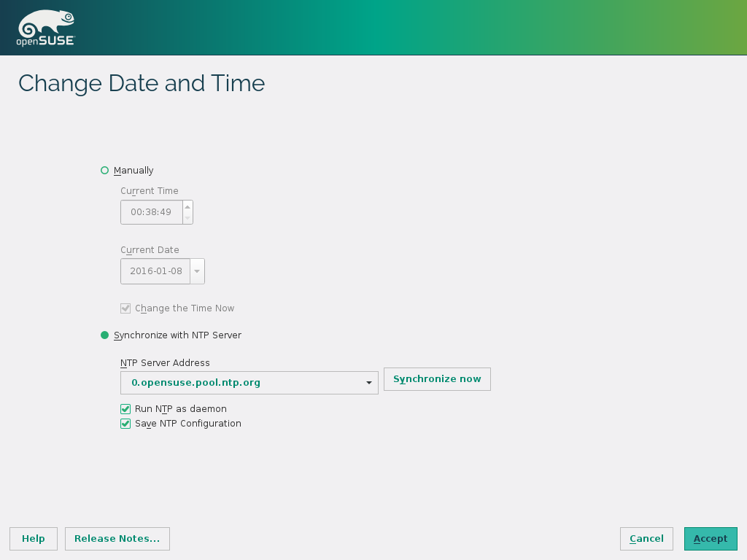The height and width of the screenshot is (560, 747).
Task: Click the Current Date text field
Action: [155, 271]
